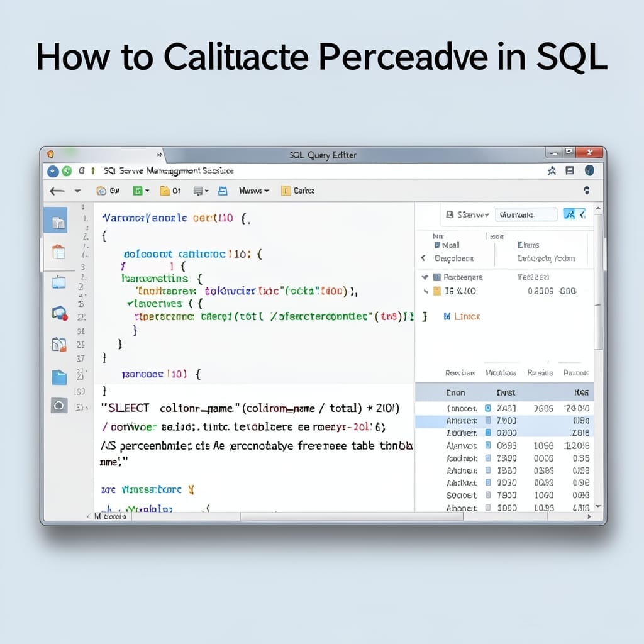This screenshot has height=644, width=644.
Task: Click the refresh icon beside the green globe
Action: point(81,170)
